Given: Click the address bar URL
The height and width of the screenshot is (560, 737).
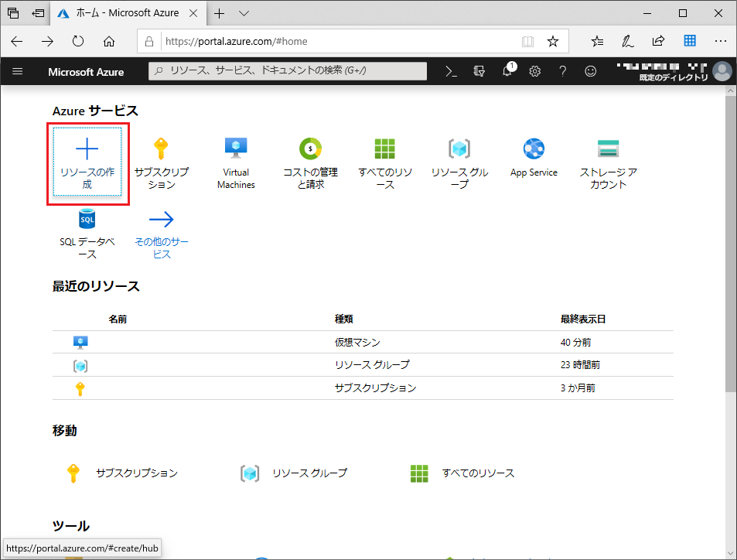Looking at the screenshot, I should pyautogui.click(x=237, y=41).
